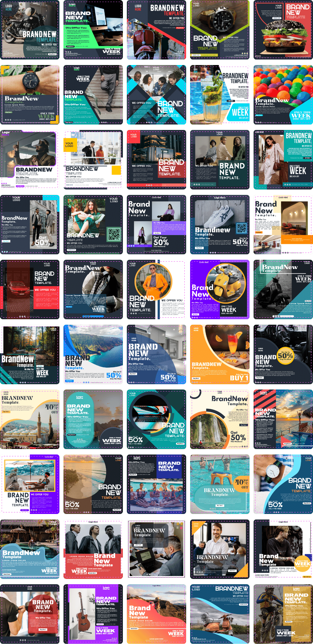
Task: Click the QR code on the white sneaker template
Action: pos(241,229)
